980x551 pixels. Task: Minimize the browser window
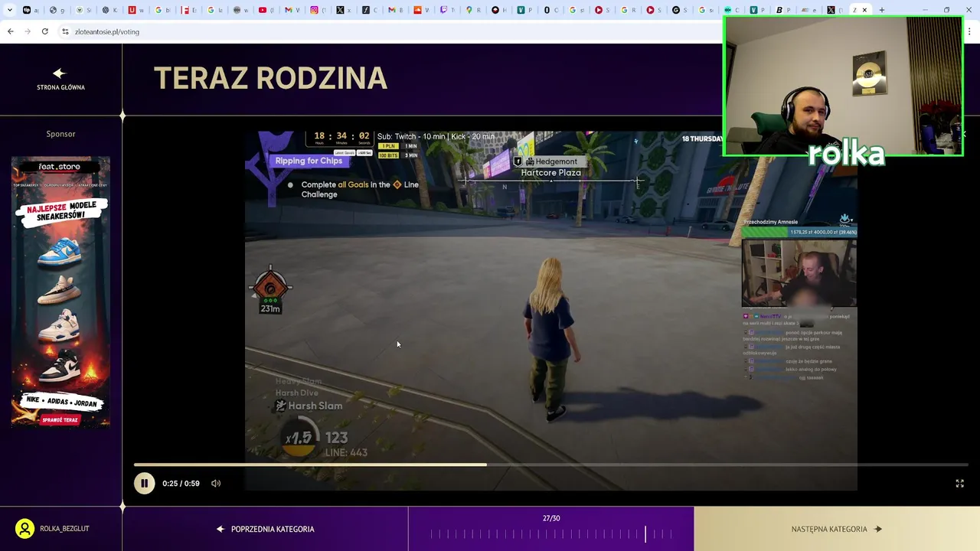point(925,10)
